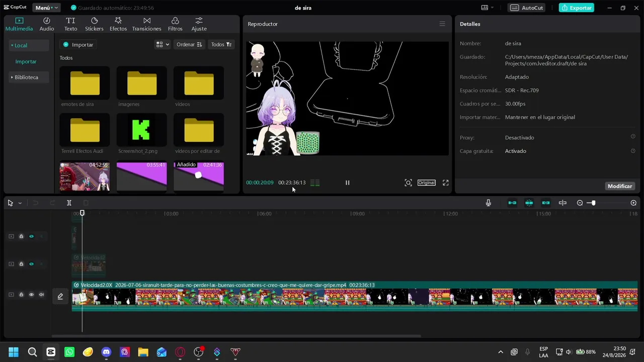Zoom in the timeline with plus icon
This screenshot has height=362, width=644.
pos(633,203)
